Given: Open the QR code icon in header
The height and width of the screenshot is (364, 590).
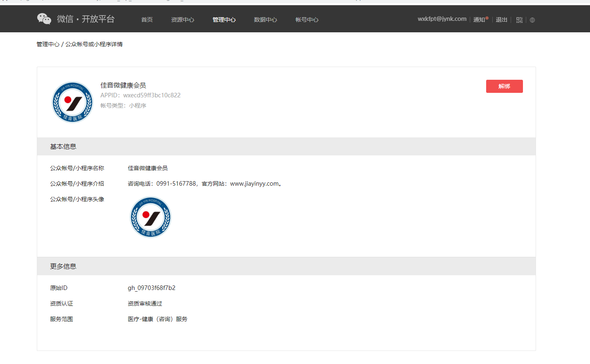Looking at the screenshot, I should [x=519, y=20].
